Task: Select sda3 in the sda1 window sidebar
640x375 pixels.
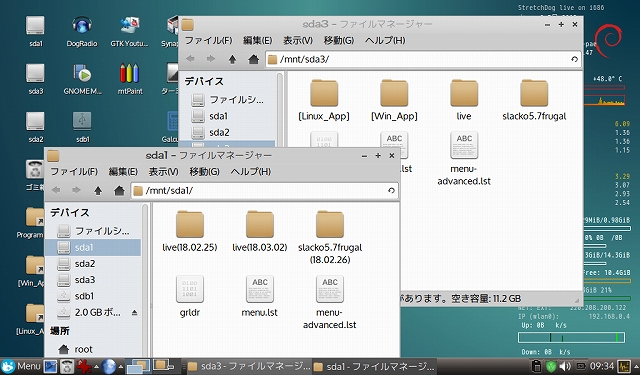Action: click(93, 280)
